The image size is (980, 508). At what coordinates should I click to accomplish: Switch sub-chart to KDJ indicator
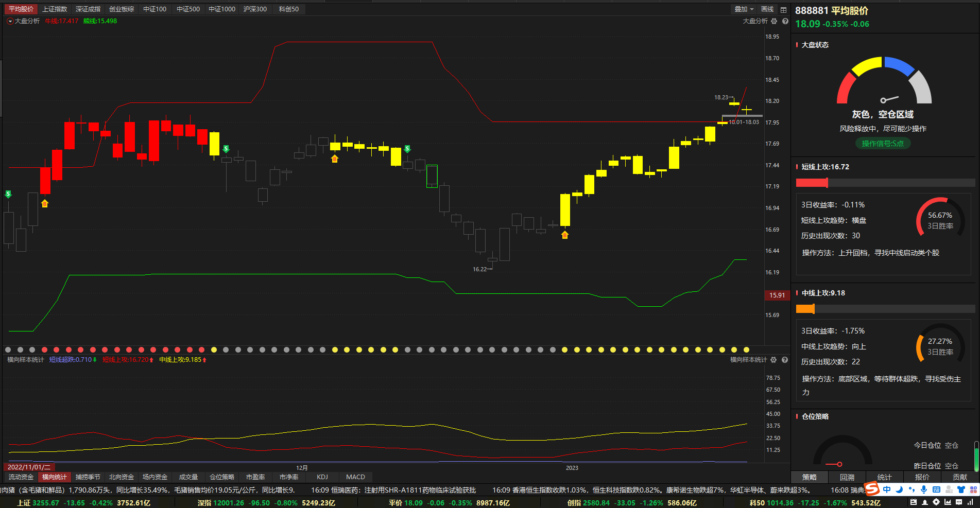pos(322,477)
